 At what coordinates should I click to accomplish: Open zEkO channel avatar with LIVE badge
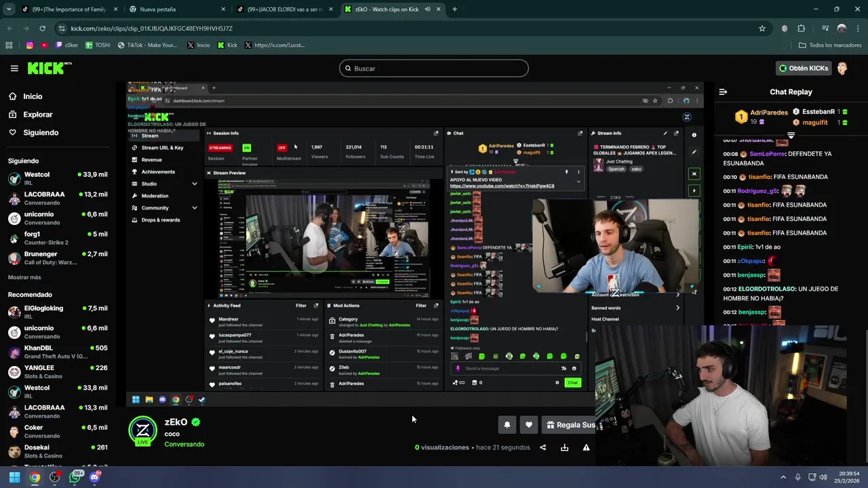point(143,430)
